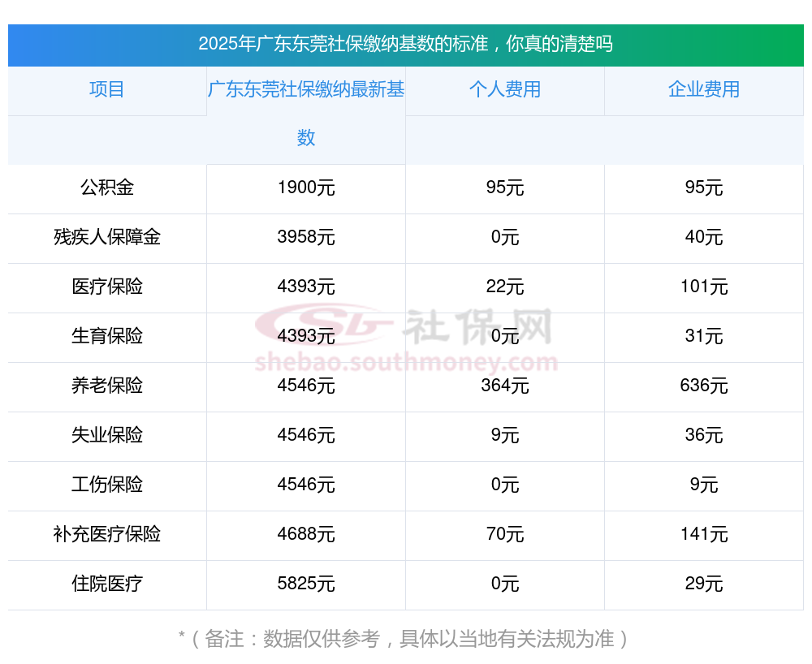Click '4393元' in the 生育保险 row
Viewport: 812px width, 664px height.
[306, 336]
